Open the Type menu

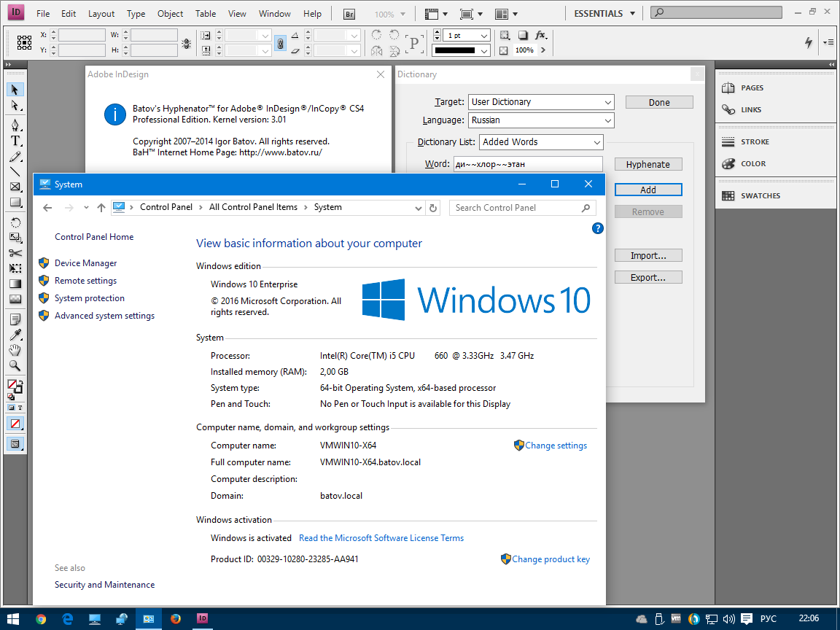click(x=136, y=14)
